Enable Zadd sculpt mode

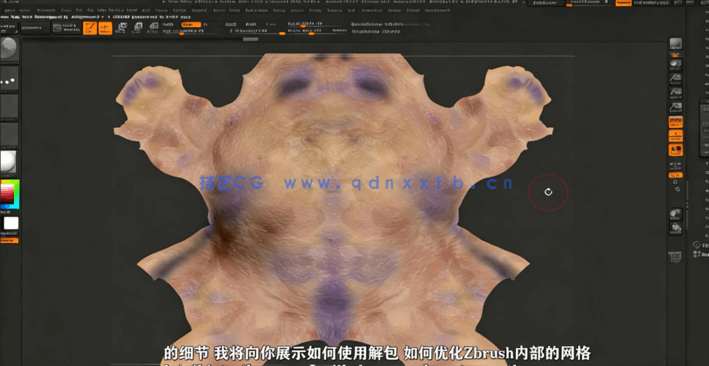coord(231,24)
